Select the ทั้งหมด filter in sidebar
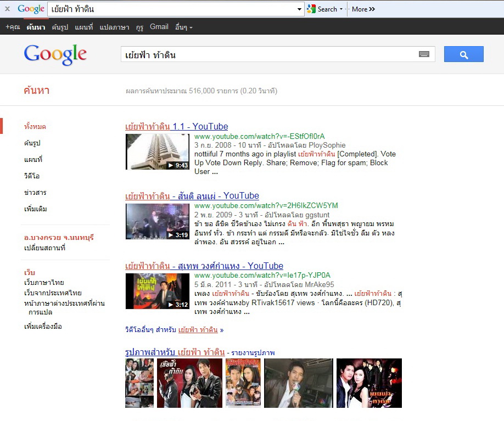 tap(35, 127)
